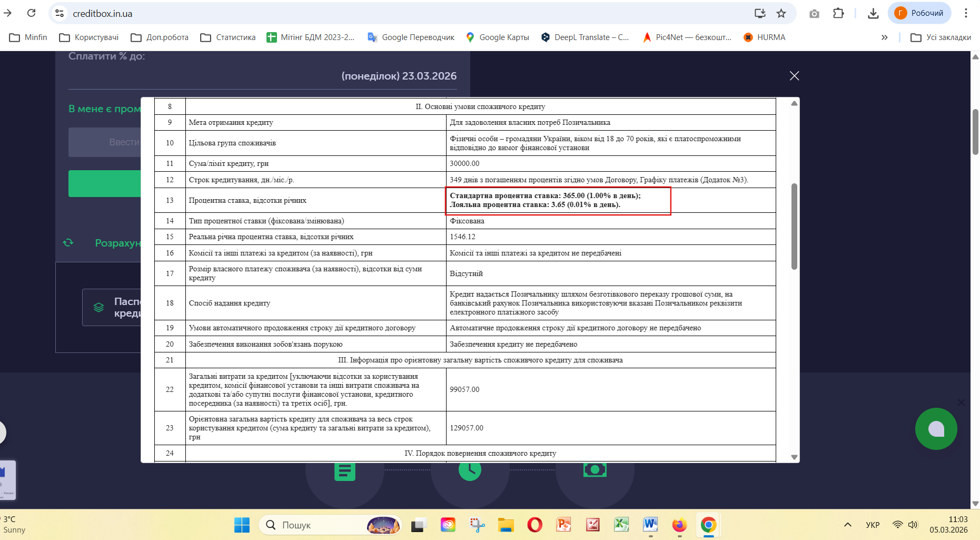Click the loan amount value 30000.00
This screenshot has height=540, width=980.
click(464, 164)
